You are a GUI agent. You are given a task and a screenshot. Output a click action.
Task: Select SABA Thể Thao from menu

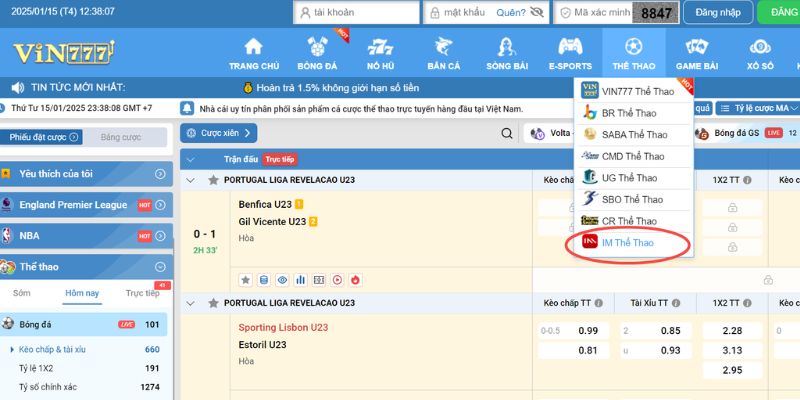634,135
